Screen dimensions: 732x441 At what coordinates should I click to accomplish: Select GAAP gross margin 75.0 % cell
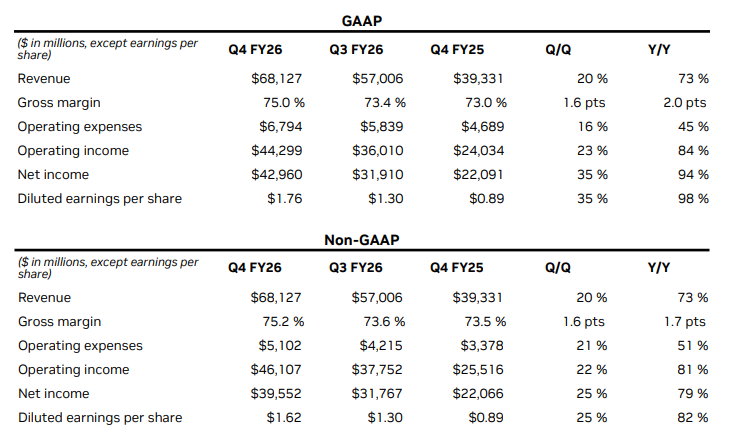(277, 102)
